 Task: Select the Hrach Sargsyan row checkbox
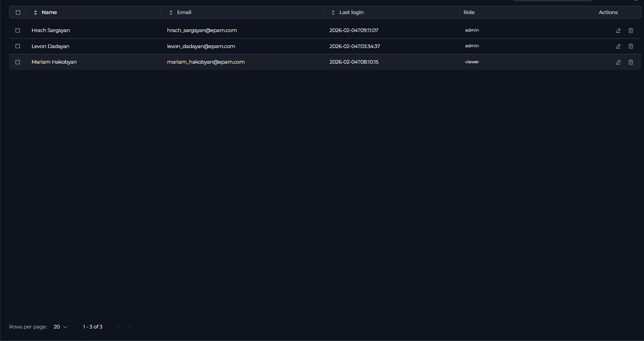[x=18, y=30]
